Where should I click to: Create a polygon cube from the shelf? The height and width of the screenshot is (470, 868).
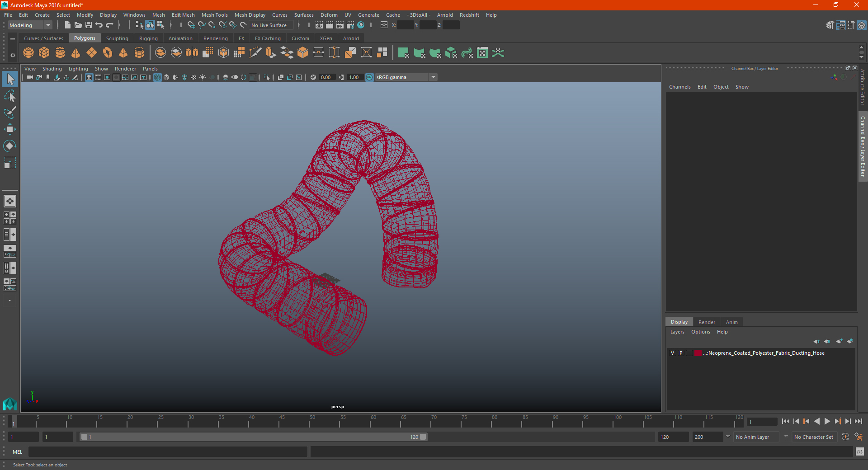(x=44, y=53)
